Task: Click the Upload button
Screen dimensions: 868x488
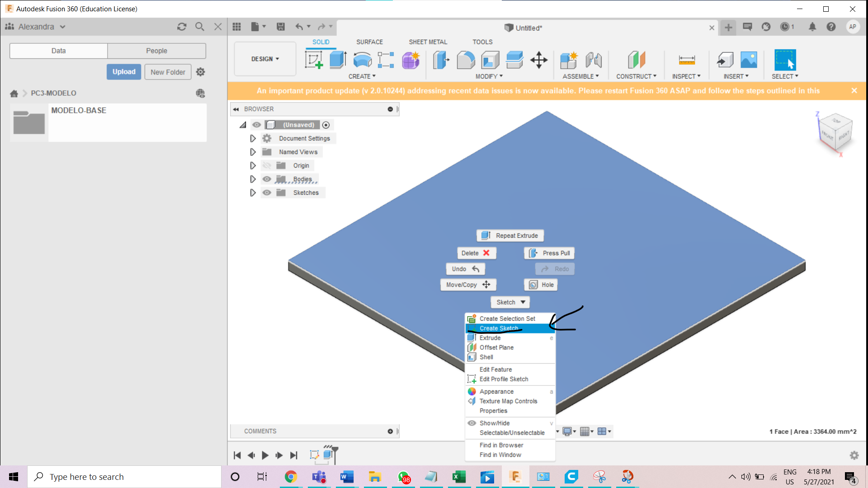Action: coord(124,72)
